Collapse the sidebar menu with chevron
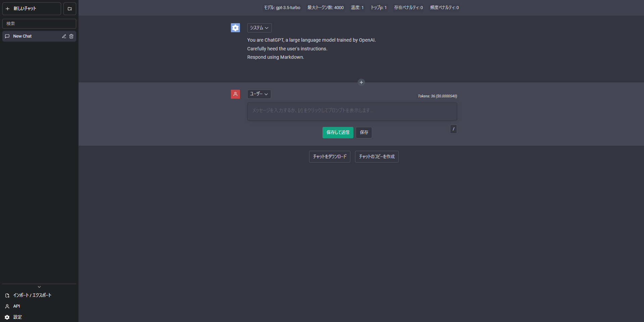The width and height of the screenshot is (644, 322). coord(39,287)
